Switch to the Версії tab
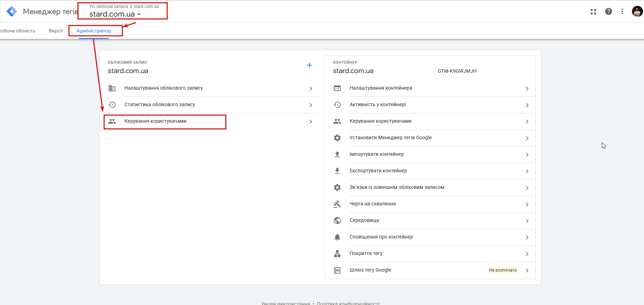644x305 pixels. tap(56, 31)
